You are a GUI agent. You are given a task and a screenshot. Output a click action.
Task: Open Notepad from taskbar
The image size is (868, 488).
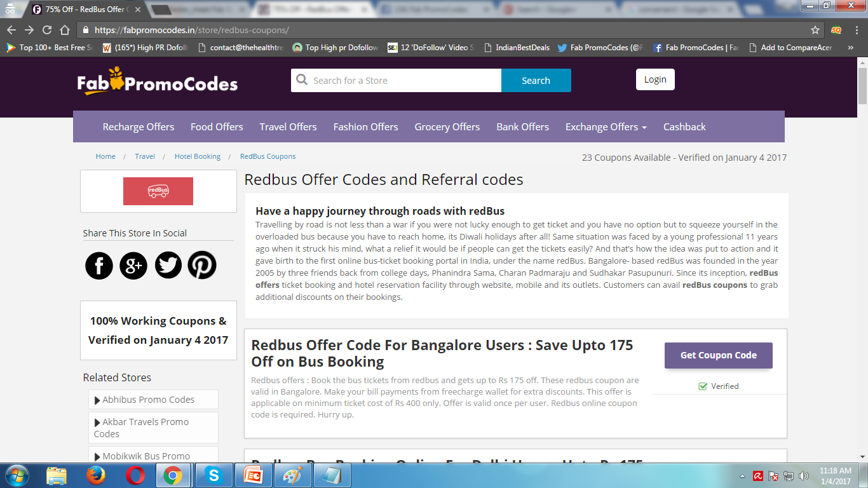coord(331,475)
